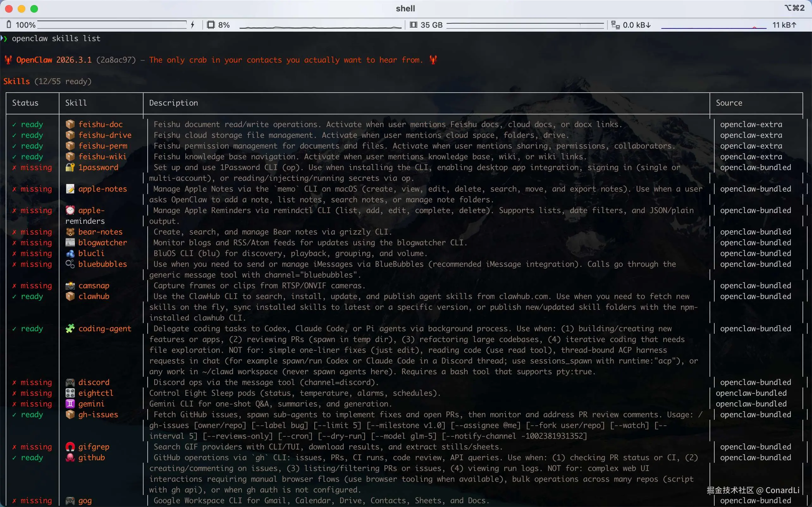Click the bubbles icon next to bluebubbles
This screenshot has height=507, width=812.
70,264
